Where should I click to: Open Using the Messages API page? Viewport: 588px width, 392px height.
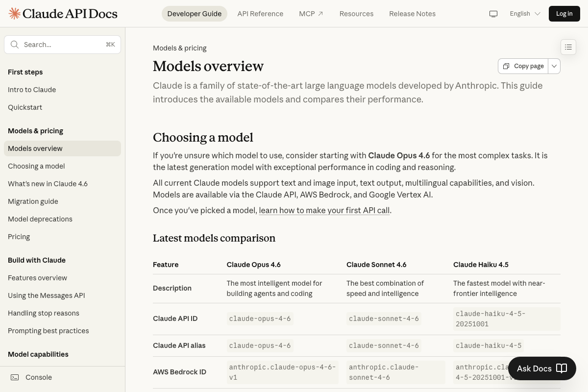click(47, 295)
